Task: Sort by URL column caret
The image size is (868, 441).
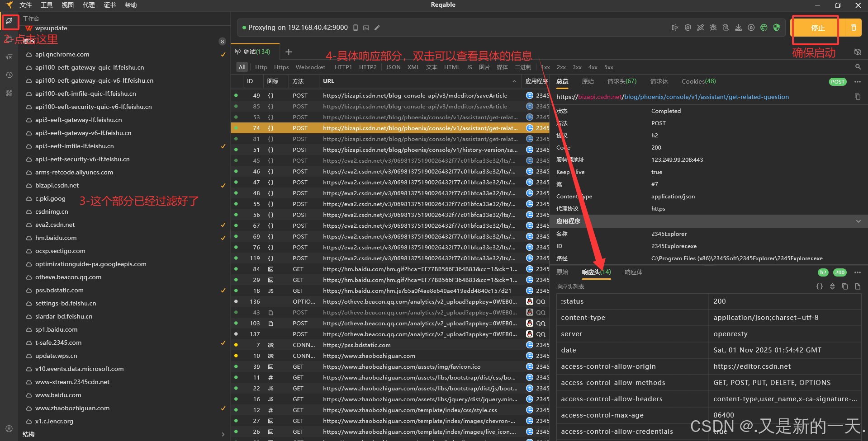Action: (514, 81)
